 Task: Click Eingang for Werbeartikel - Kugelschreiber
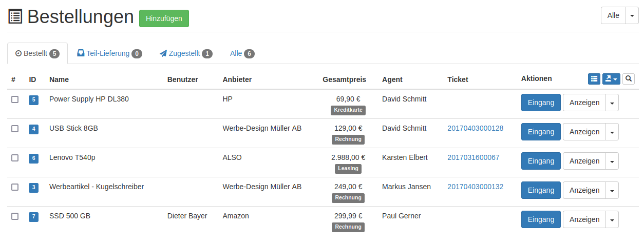click(541, 190)
